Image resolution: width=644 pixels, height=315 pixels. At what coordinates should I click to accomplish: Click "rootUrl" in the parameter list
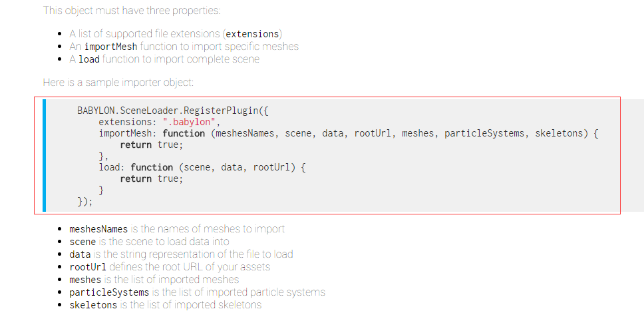[88, 267]
